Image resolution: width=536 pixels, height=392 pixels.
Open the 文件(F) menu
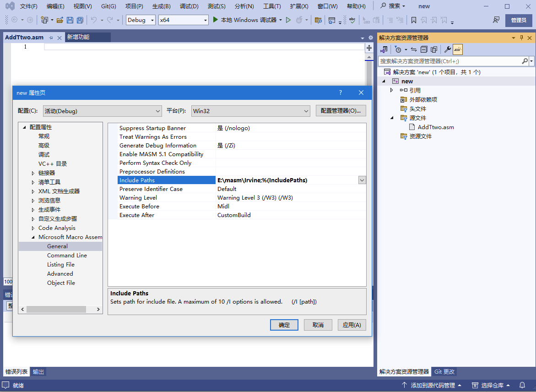coord(28,6)
